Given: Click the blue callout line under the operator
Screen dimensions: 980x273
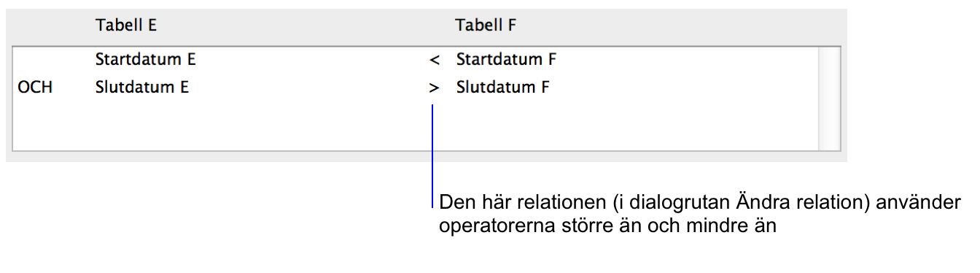Looking at the screenshot, I should [433, 155].
